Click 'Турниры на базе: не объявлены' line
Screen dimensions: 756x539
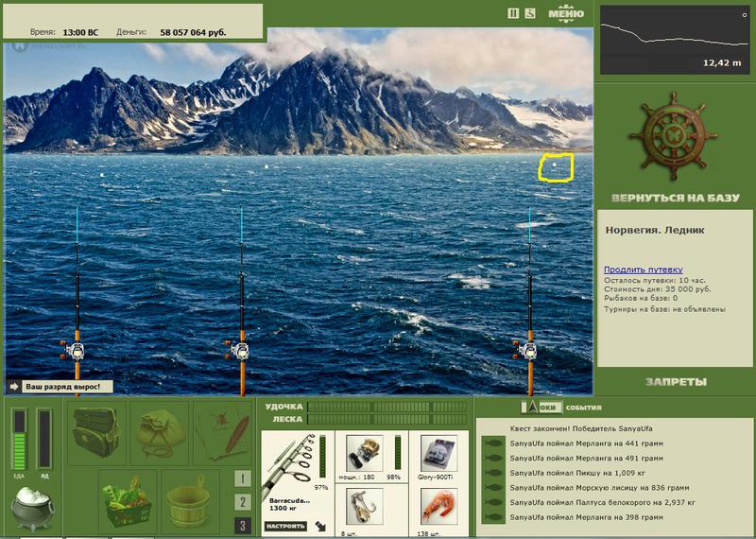tap(664, 309)
